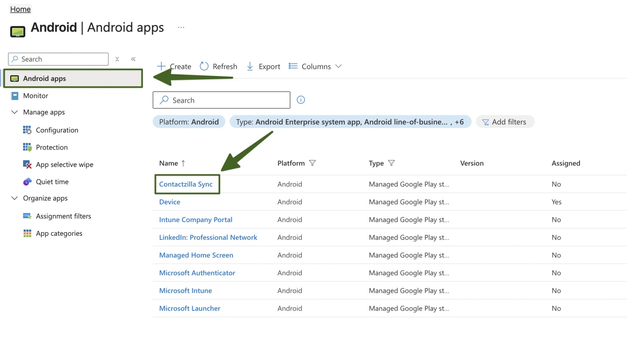
Task: Click the Refresh circular arrow icon
Action: tap(204, 66)
